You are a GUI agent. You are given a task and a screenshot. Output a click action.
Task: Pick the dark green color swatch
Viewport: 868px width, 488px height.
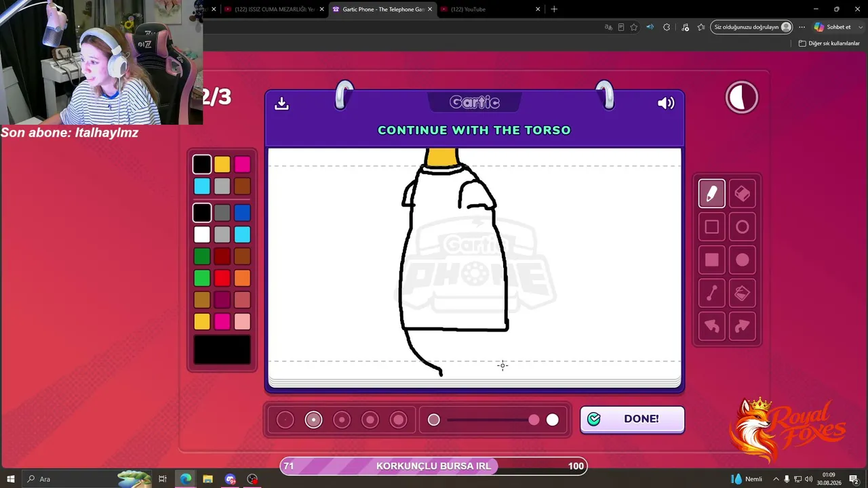click(x=202, y=256)
